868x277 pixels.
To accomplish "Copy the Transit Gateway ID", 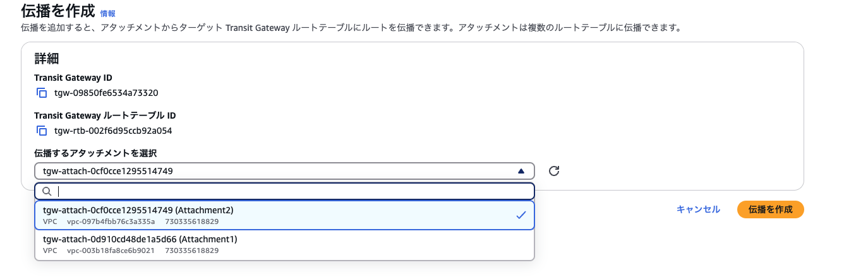I will 42,93.
